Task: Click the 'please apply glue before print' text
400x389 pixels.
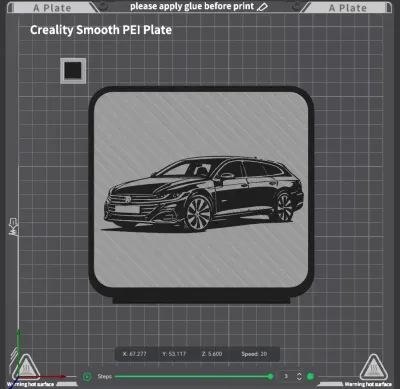Action: [192, 6]
